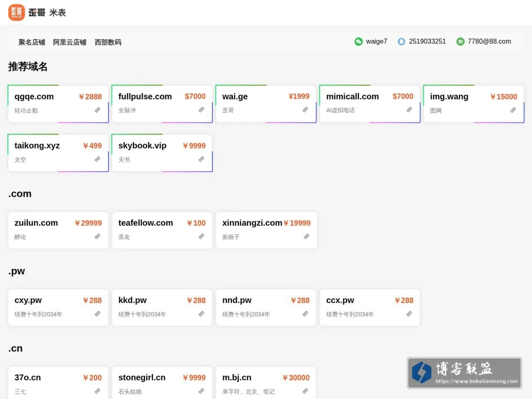Open the fullpulse.com domain link
Image resolution: width=532 pixels, height=399 pixels.
point(145,97)
